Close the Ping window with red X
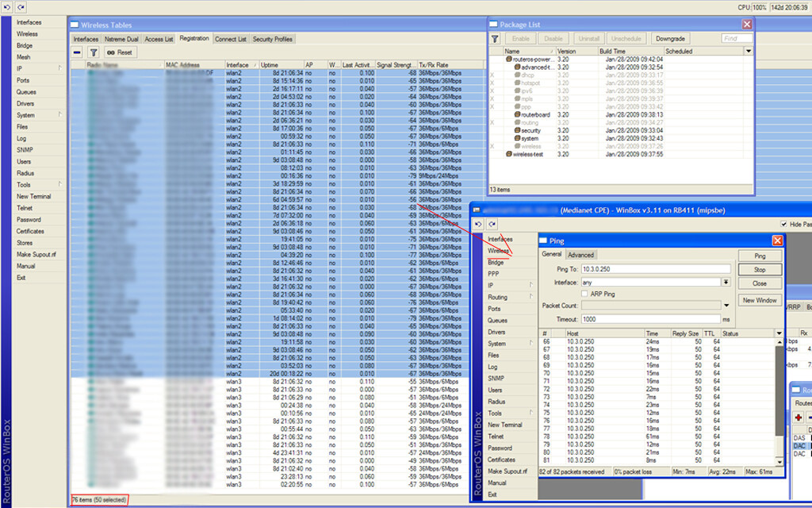The image size is (812, 508). (777, 241)
